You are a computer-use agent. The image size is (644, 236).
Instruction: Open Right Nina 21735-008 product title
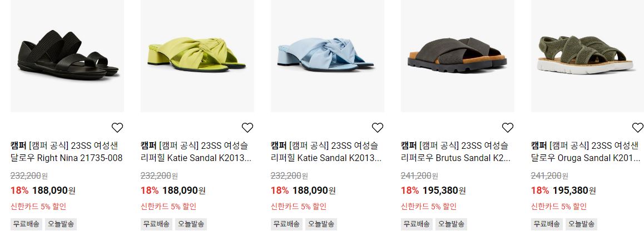click(67, 152)
